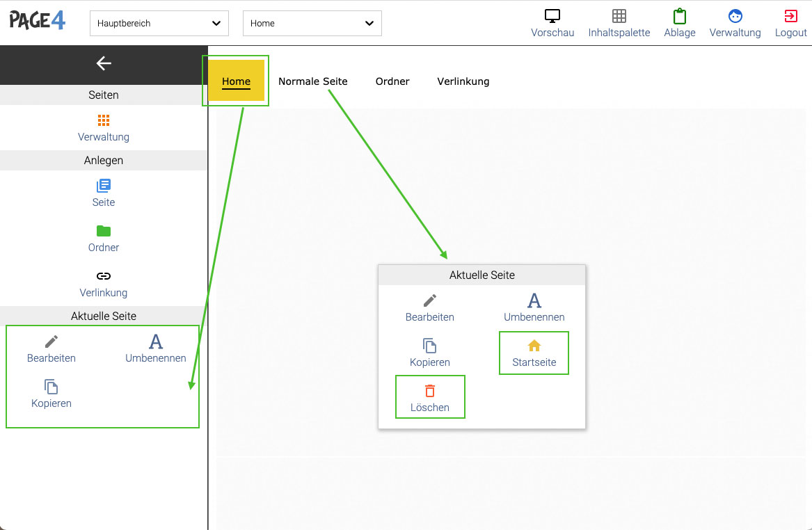
Task: Click Aktuelle Seite header in sidebar
Action: coord(104,316)
